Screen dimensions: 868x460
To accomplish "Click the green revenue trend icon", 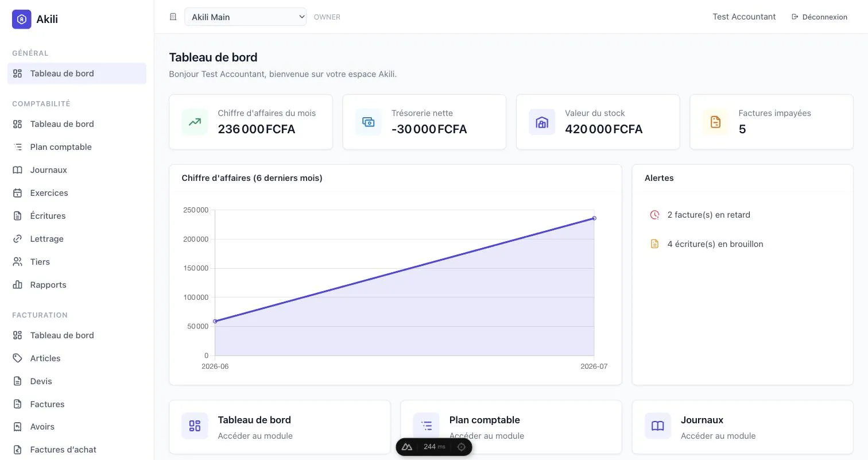I will 195,122.
